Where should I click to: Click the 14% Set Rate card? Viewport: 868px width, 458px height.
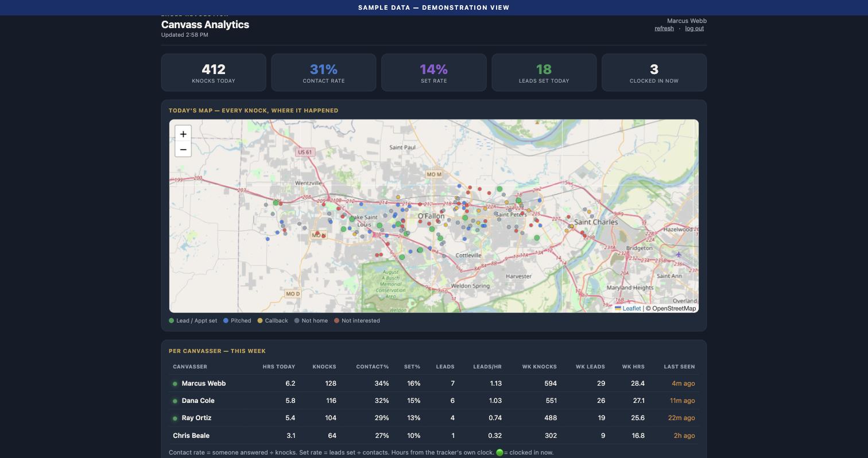434,72
